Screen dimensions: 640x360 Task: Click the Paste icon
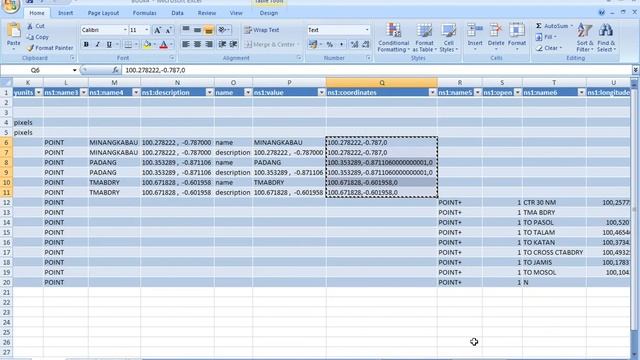coord(13,31)
